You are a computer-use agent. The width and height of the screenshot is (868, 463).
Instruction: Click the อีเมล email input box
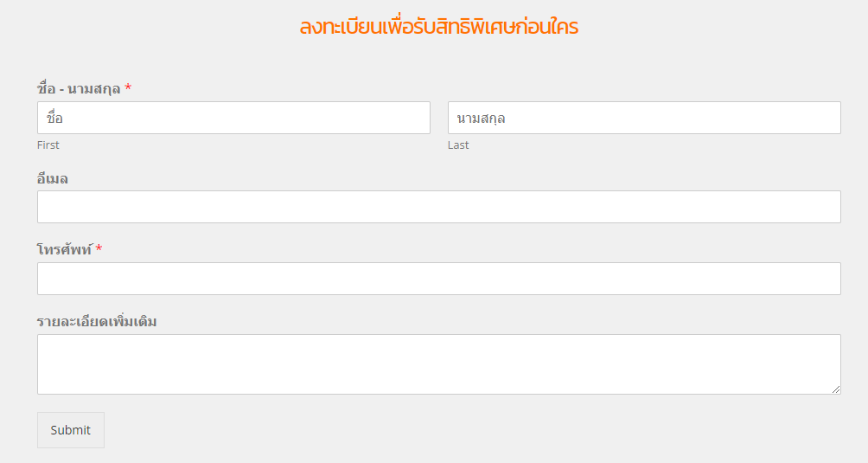pos(438,207)
